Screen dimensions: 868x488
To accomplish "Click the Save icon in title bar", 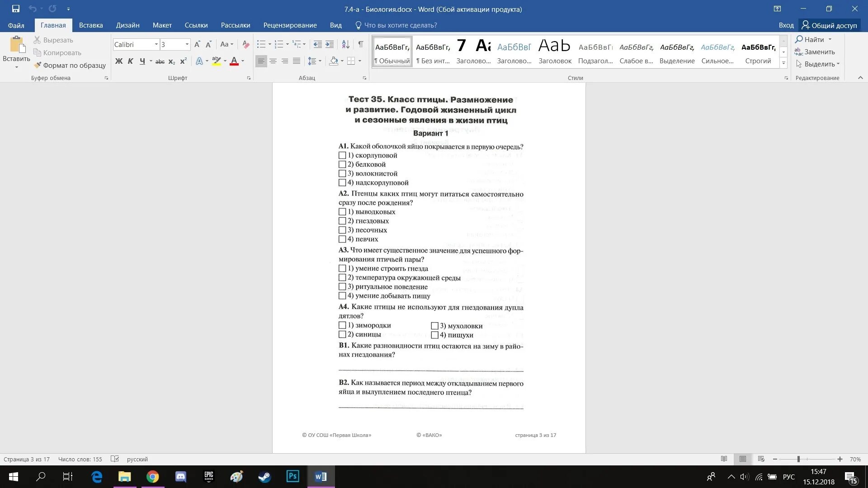I will (x=15, y=9).
